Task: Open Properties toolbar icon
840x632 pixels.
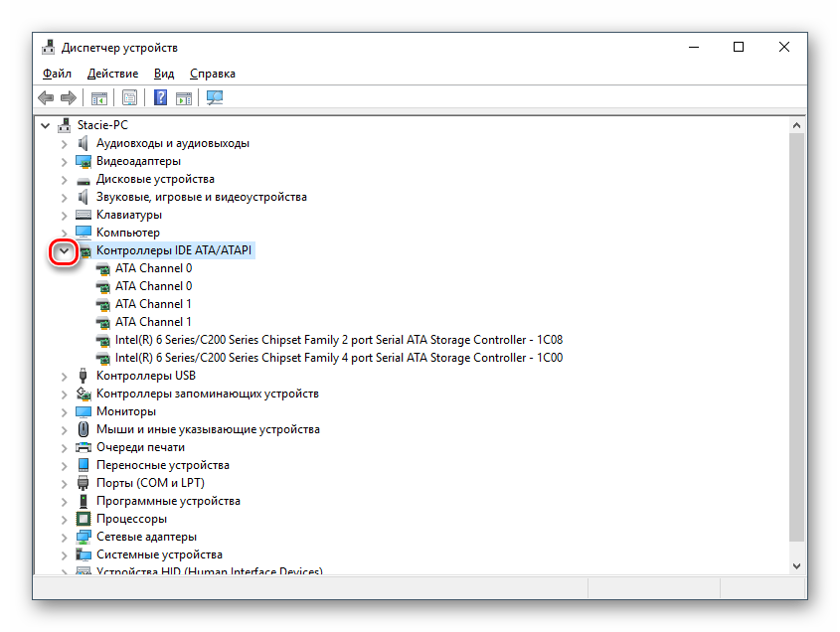Action: 129,98
